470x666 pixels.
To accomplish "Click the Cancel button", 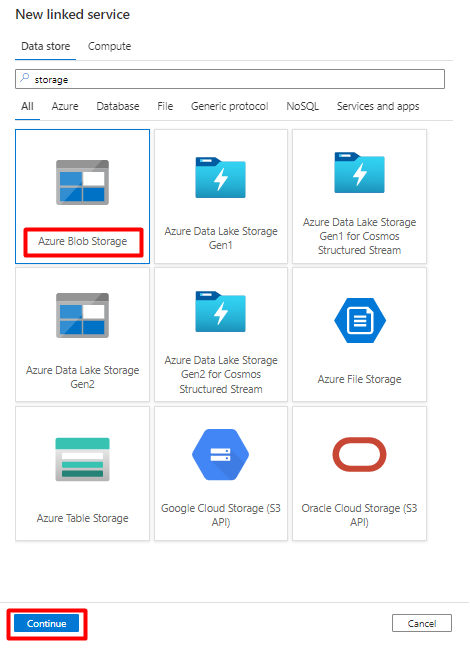I will (x=422, y=624).
